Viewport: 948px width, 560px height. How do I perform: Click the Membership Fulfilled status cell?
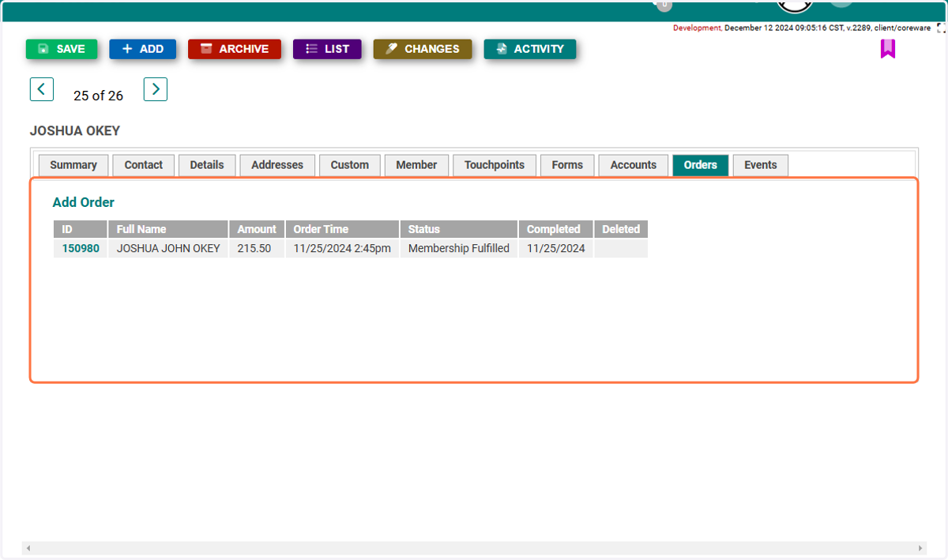pos(459,248)
